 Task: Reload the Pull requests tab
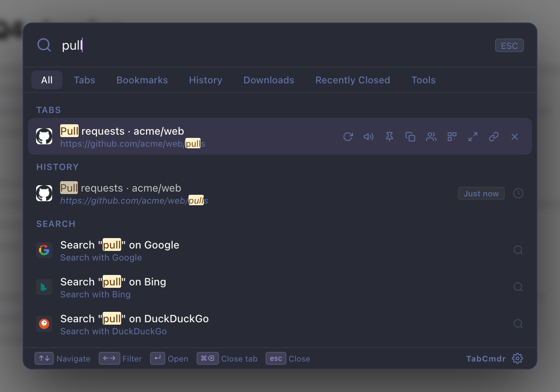348,137
